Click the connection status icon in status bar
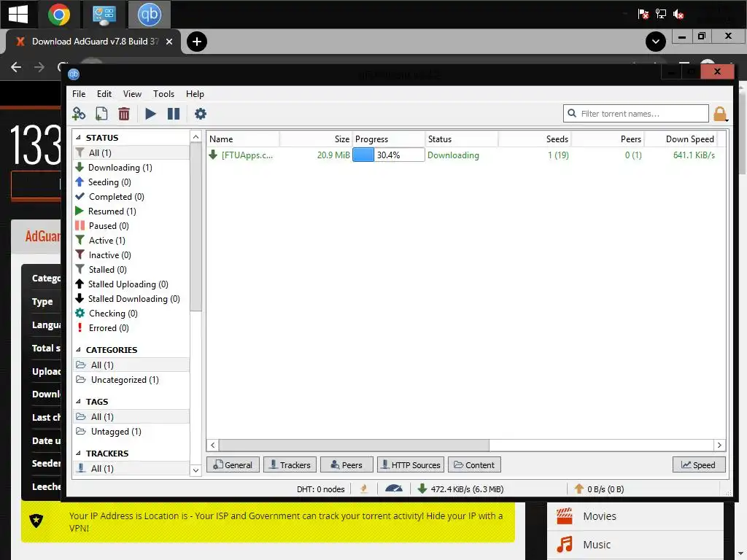 click(364, 489)
